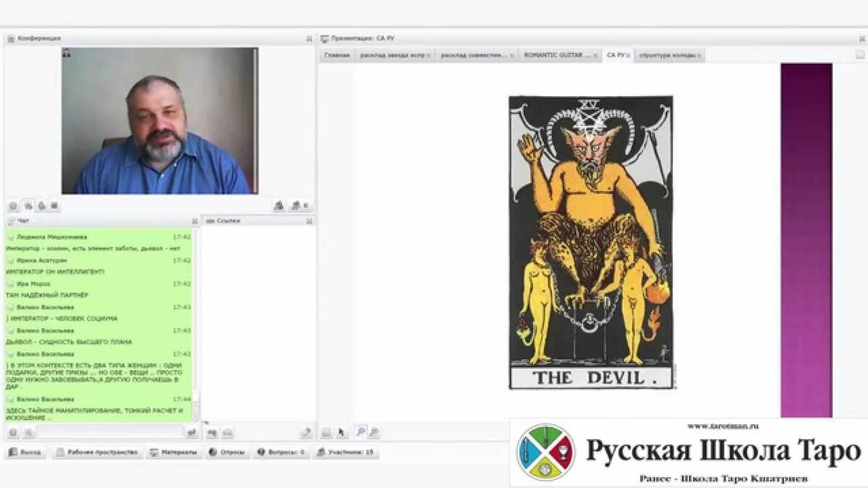Maximize the Чат panel
Image resolution: width=868 pixels, height=488 pixels.
tap(194, 221)
